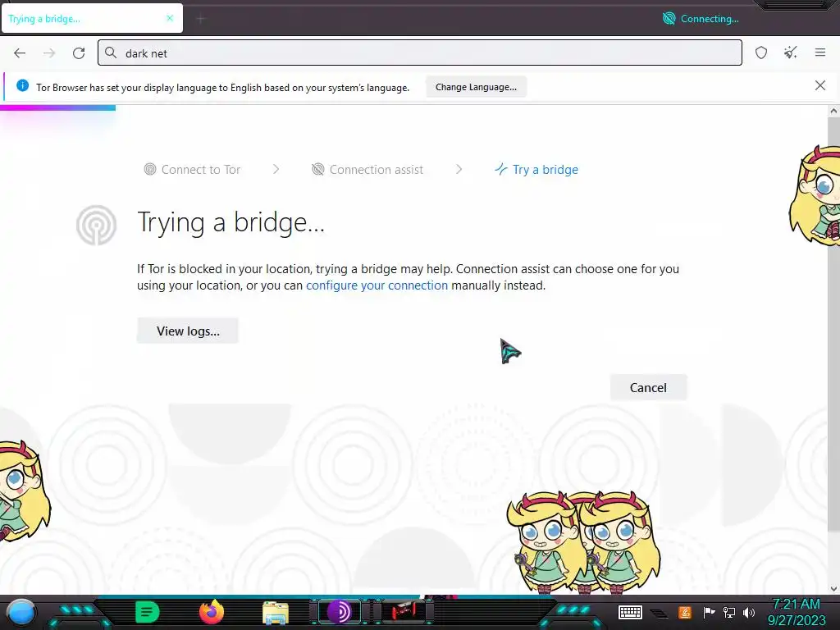Viewport: 840px width, 630px height.
Task: Open the Start orb menu
Action: (21, 612)
